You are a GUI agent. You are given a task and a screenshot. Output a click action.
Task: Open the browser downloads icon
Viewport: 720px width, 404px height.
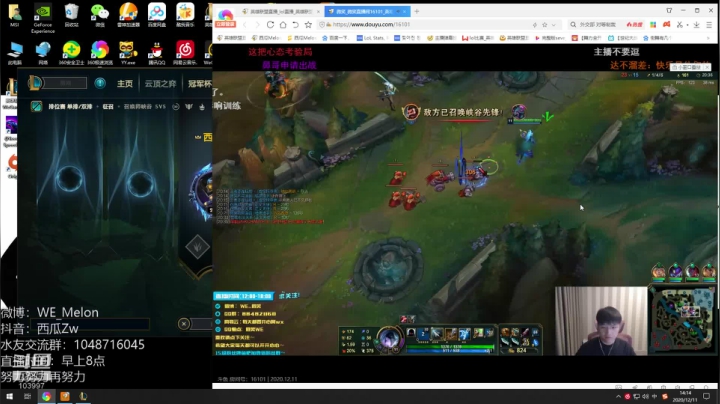(697, 25)
